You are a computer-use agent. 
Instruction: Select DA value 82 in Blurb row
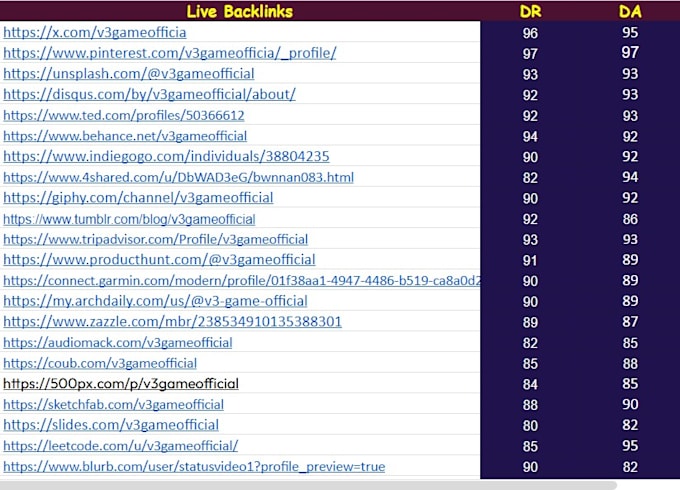(x=630, y=467)
